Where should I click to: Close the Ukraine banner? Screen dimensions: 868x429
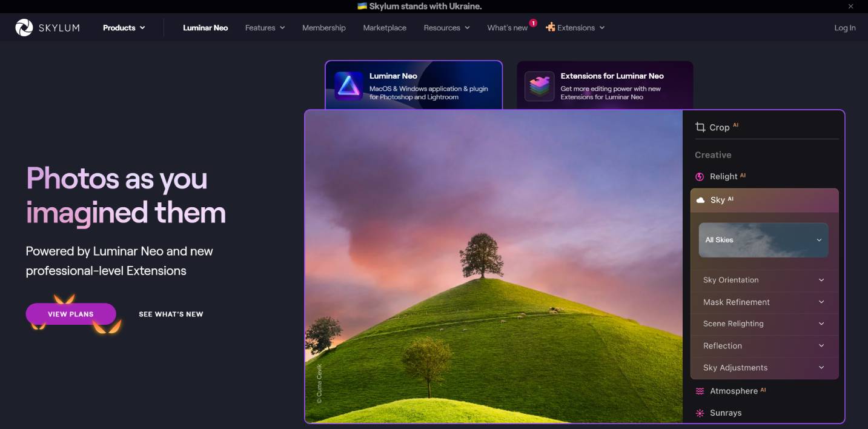click(850, 7)
